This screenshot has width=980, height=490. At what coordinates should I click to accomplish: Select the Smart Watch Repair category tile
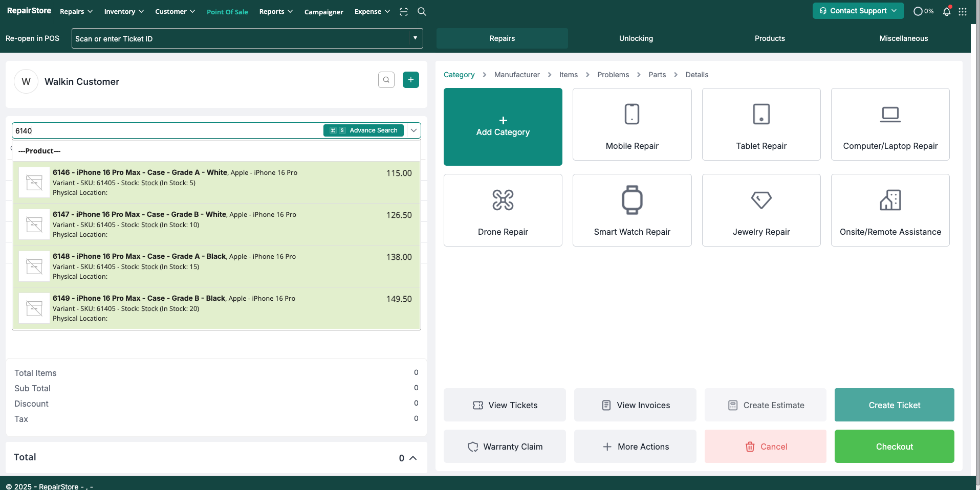point(632,210)
